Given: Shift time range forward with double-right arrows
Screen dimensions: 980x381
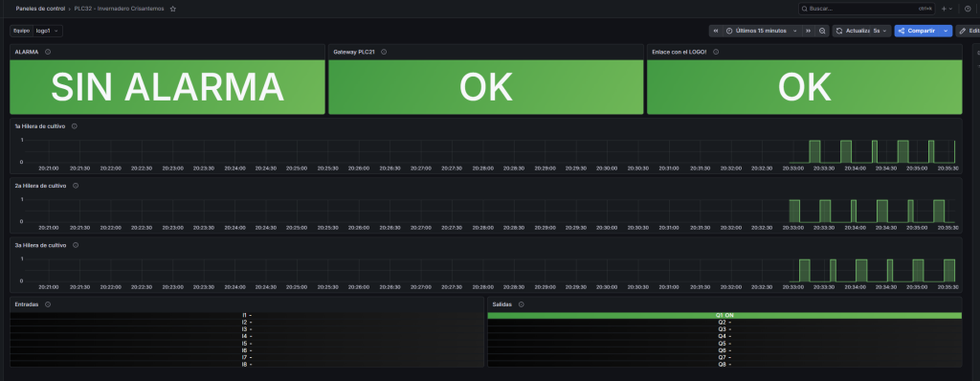Looking at the screenshot, I should 808,31.
